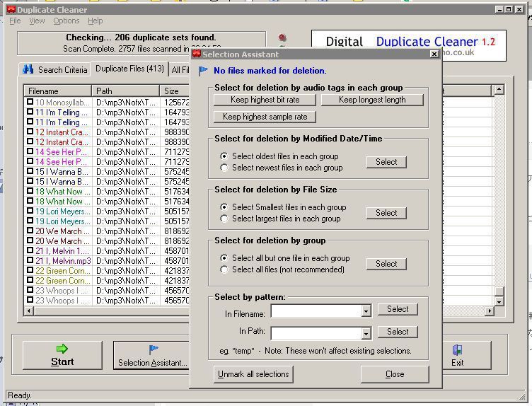Sort list by Filename column header

click(x=58, y=91)
